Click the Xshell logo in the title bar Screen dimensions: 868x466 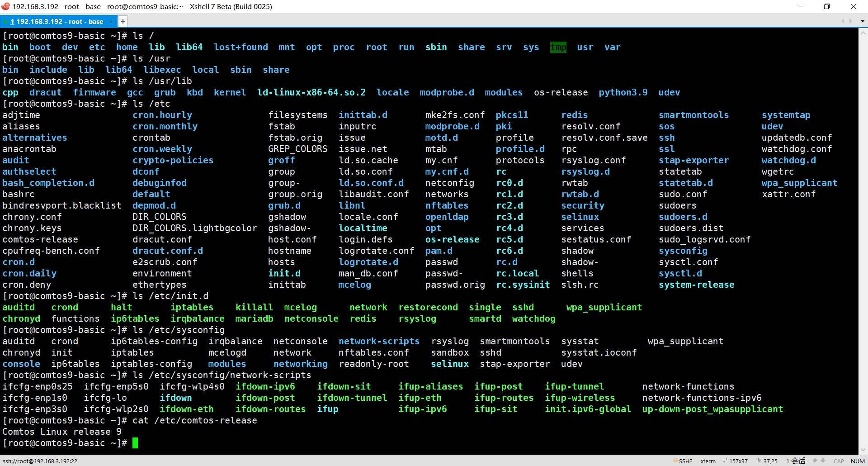tap(5, 6)
